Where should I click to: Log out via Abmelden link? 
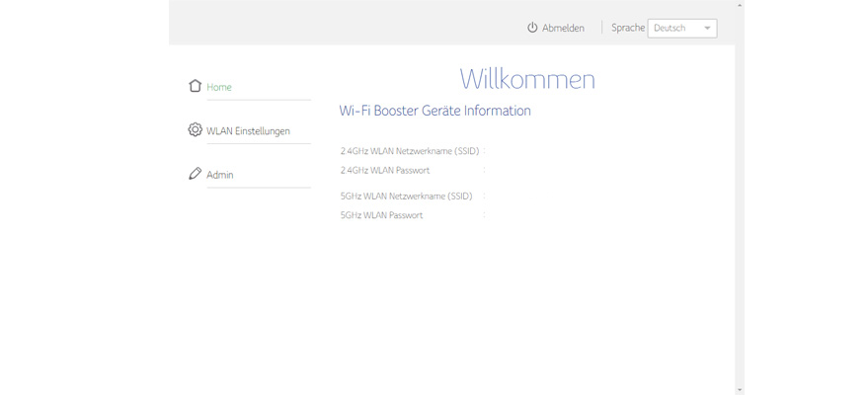coord(563,28)
